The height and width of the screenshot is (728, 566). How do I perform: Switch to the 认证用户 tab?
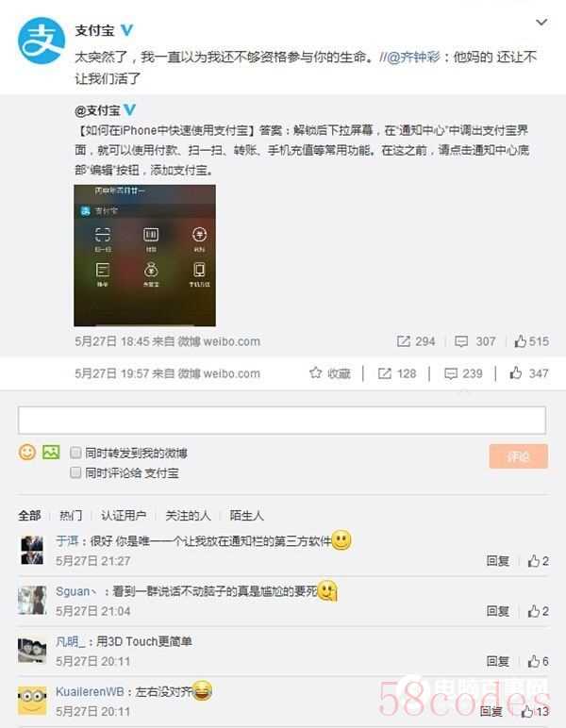tap(124, 516)
